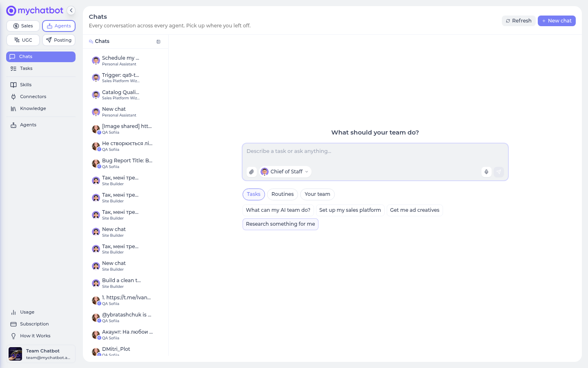Screen dimensions: 588x368
Task: Choose 'Set up my sales platform' suggestion
Action: click(350, 210)
